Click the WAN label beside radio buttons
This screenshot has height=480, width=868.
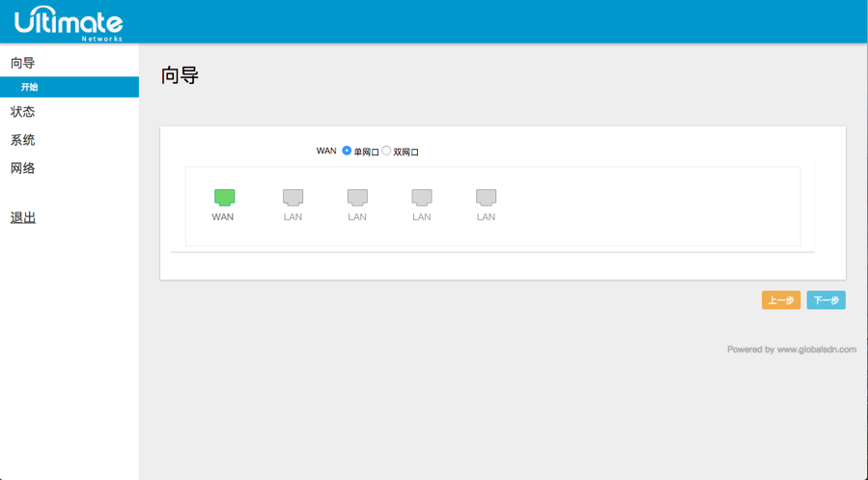(x=326, y=151)
